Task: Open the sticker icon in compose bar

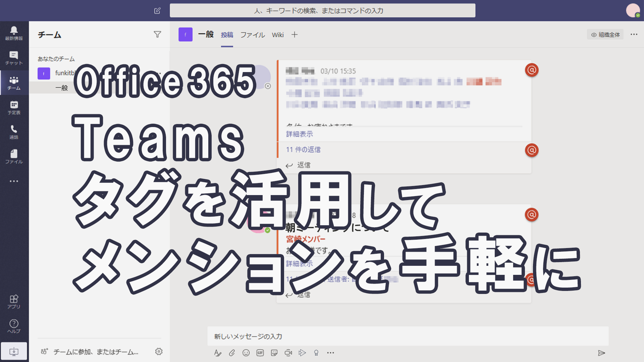Action: pyautogui.click(x=274, y=353)
